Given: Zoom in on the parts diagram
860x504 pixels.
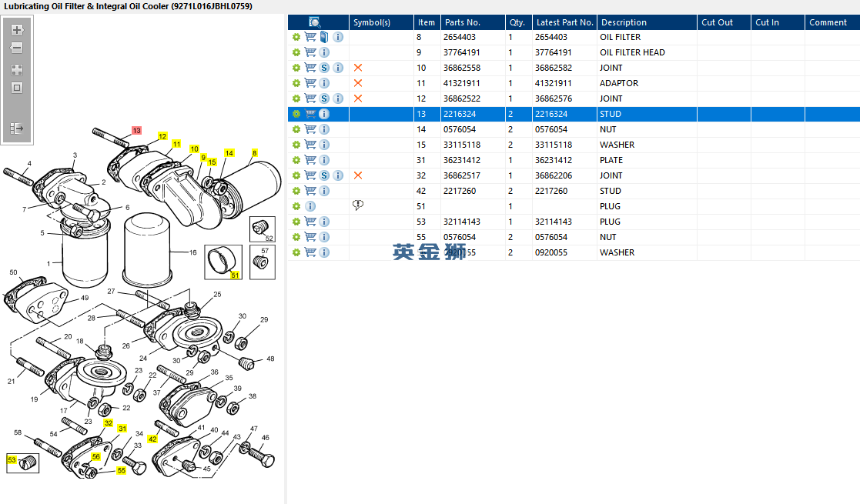Looking at the screenshot, I should tap(17, 30).
